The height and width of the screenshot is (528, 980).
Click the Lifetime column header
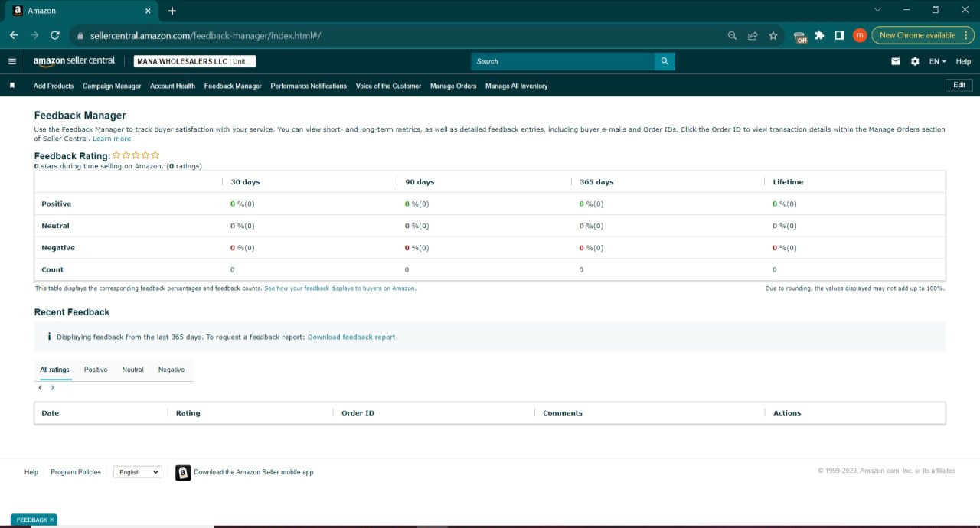click(x=788, y=182)
